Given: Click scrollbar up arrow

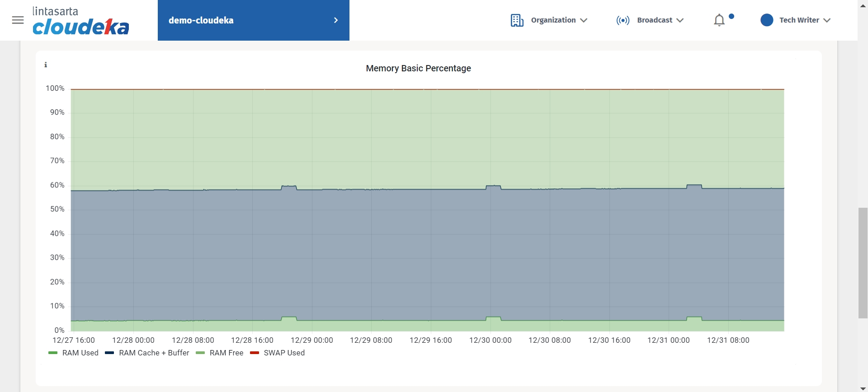Looking at the screenshot, I should [x=863, y=4].
